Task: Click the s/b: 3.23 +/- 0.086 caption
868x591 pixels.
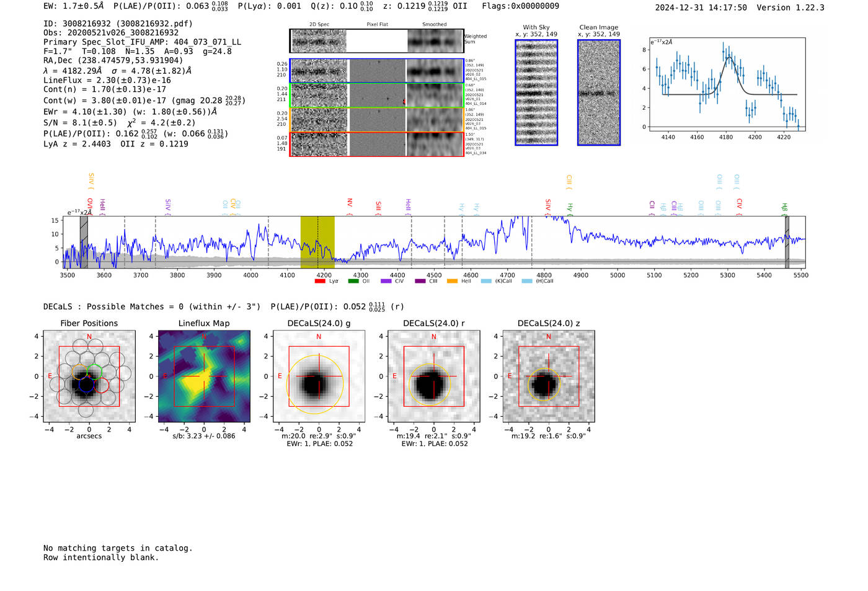Action: (x=204, y=436)
